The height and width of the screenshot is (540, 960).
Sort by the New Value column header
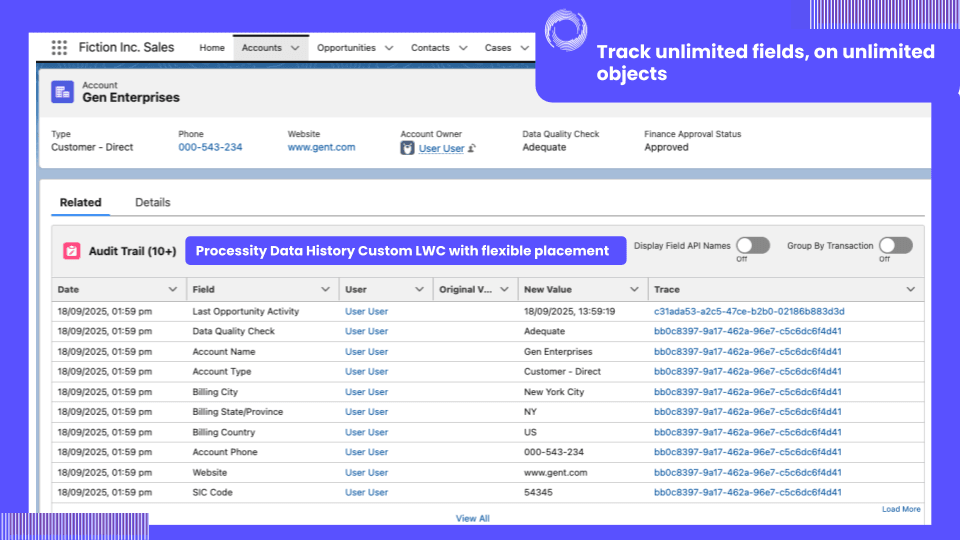pos(547,290)
